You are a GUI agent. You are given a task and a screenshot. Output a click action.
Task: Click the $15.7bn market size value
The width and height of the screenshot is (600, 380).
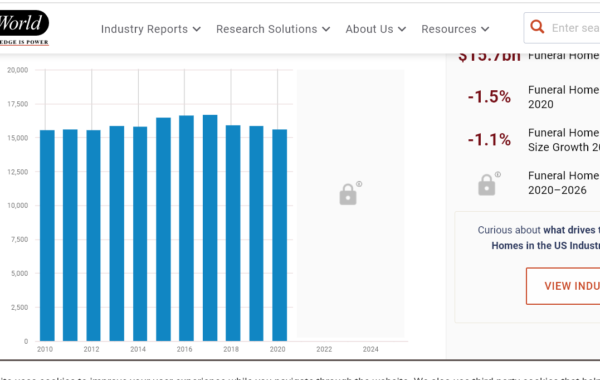coord(489,56)
